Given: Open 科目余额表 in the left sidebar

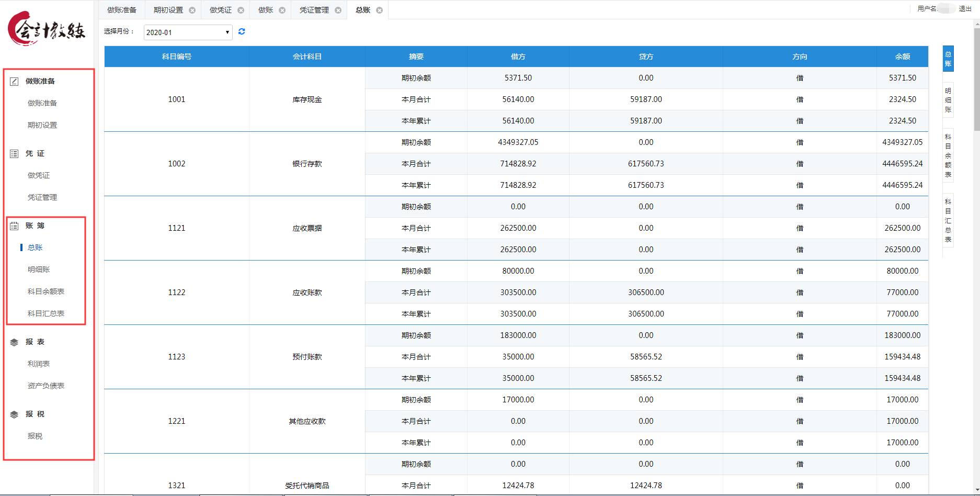Looking at the screenshot, I should (46, 292).
